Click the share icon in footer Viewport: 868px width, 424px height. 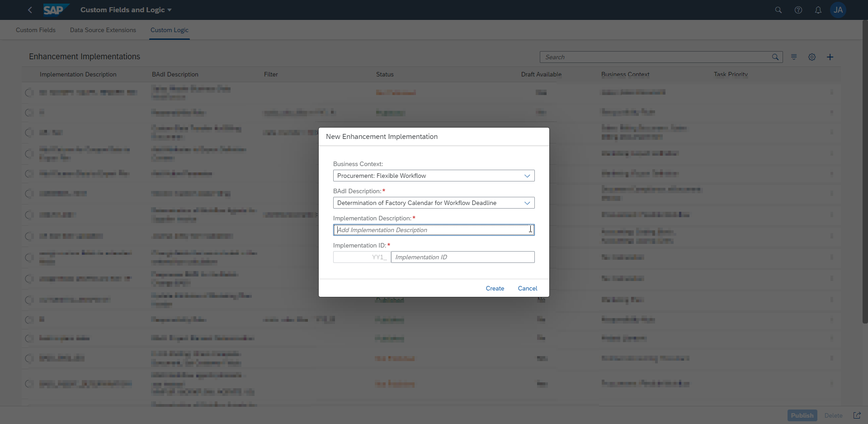point(857,415)
